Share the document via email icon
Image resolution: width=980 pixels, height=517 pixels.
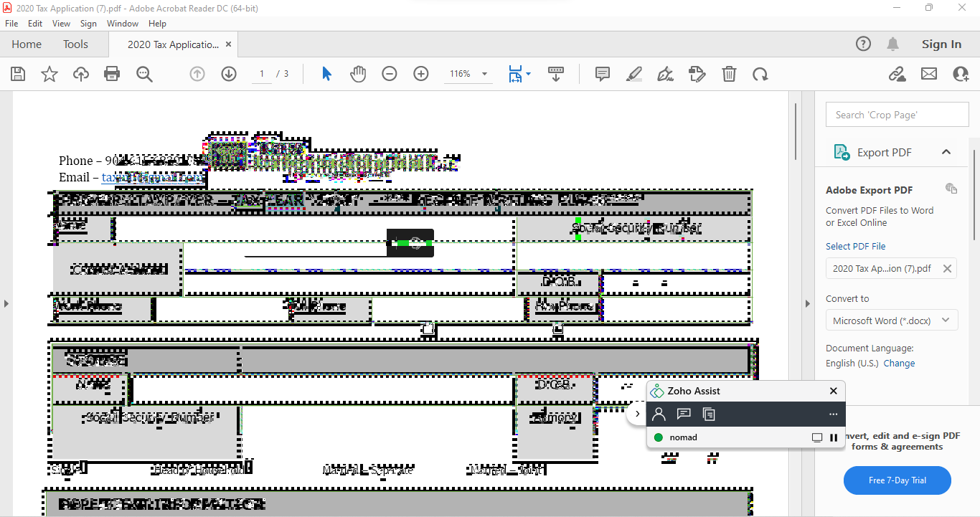coord(928,74)
